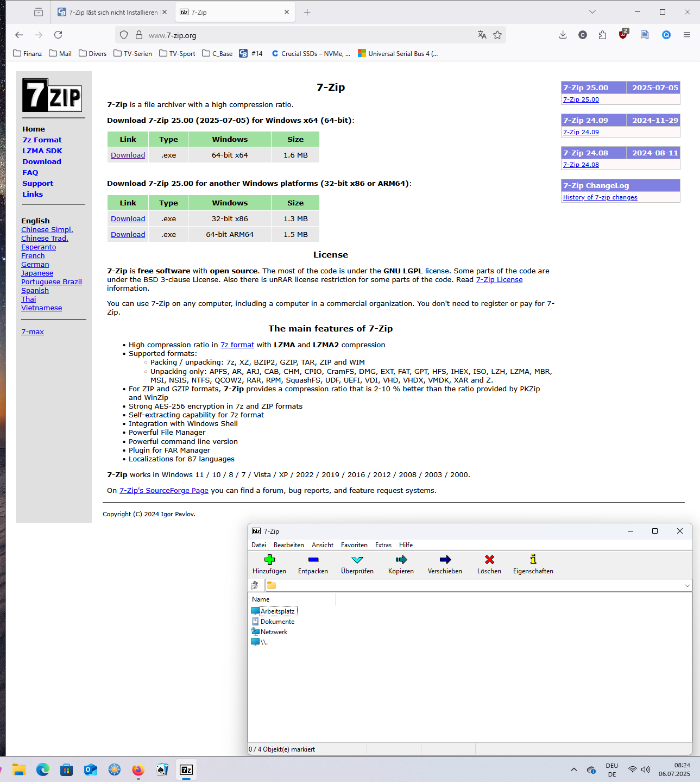
Task: Open the Bearbeiten menu
Action: pyautogui.click(x=289, y=545)
